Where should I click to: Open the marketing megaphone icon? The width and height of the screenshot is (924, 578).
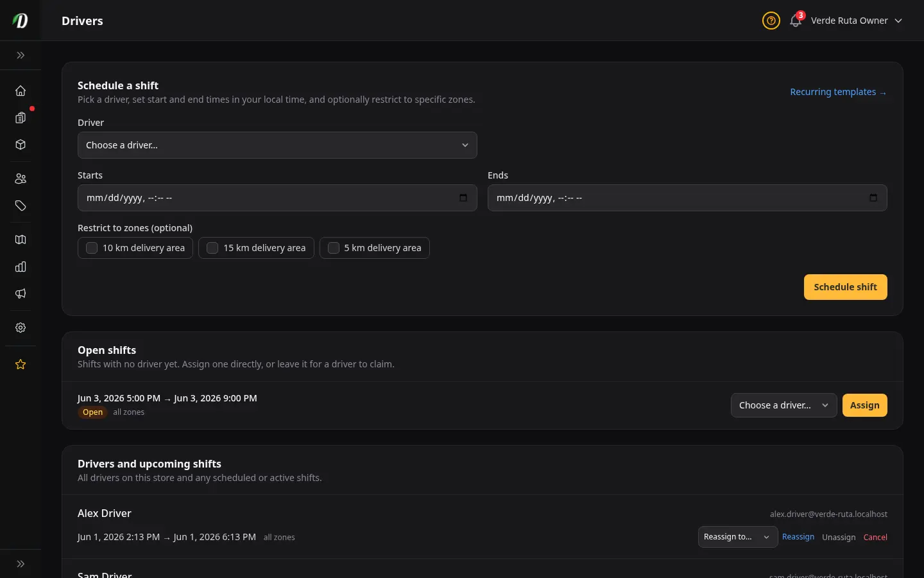pos(21,293)
